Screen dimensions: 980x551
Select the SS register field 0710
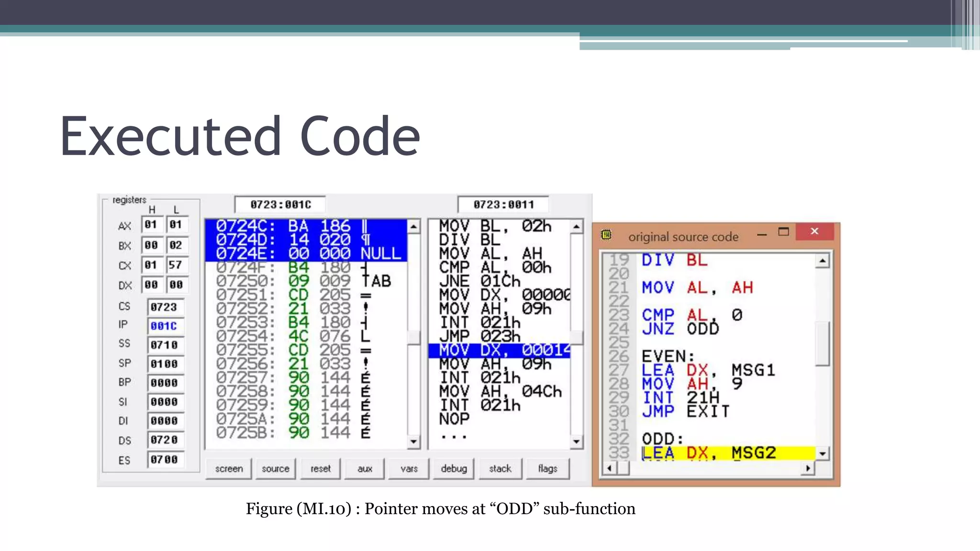pyautogui.click(x=166, y=345)
